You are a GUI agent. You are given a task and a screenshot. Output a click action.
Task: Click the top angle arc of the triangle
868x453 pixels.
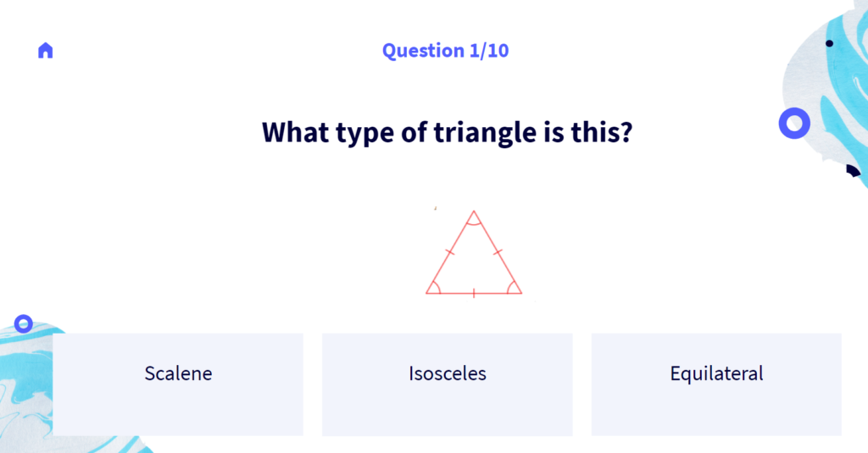pos(474,221)
